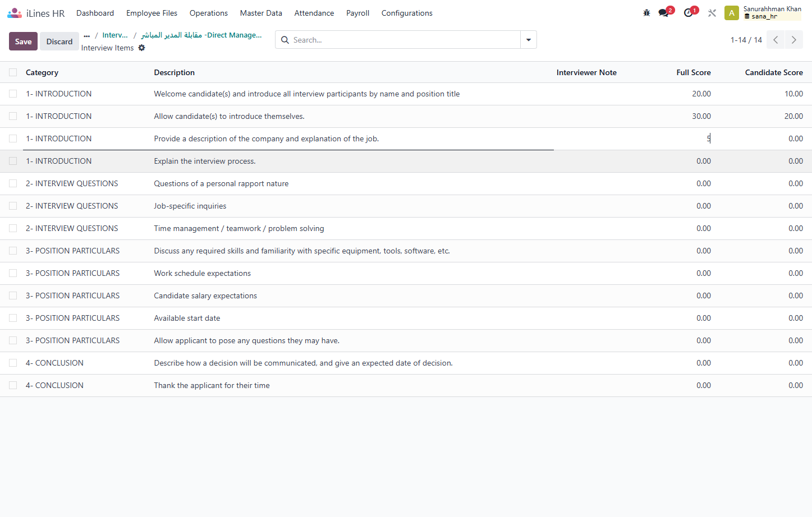
Task: Go to the next page arrow
Action: coord(793,40)
